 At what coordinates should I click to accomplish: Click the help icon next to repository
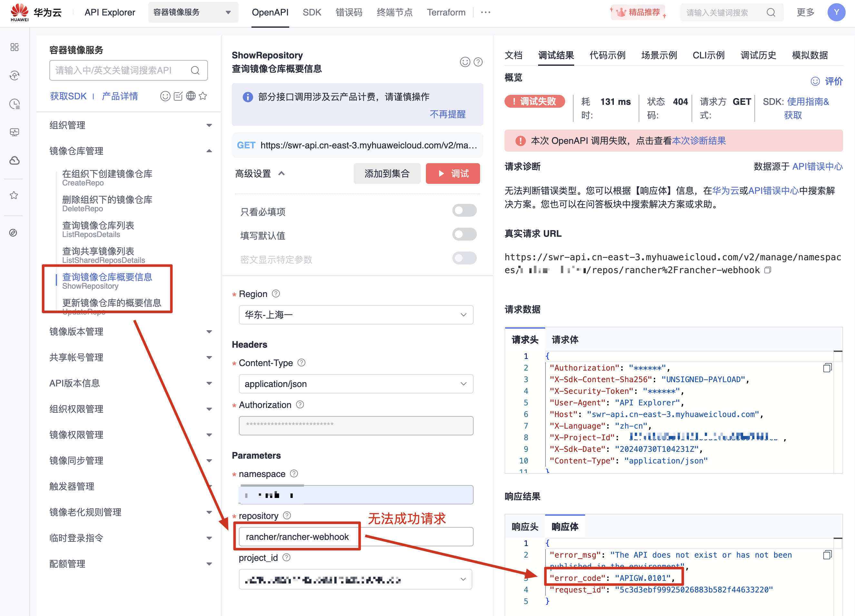(x=287, y=515)
